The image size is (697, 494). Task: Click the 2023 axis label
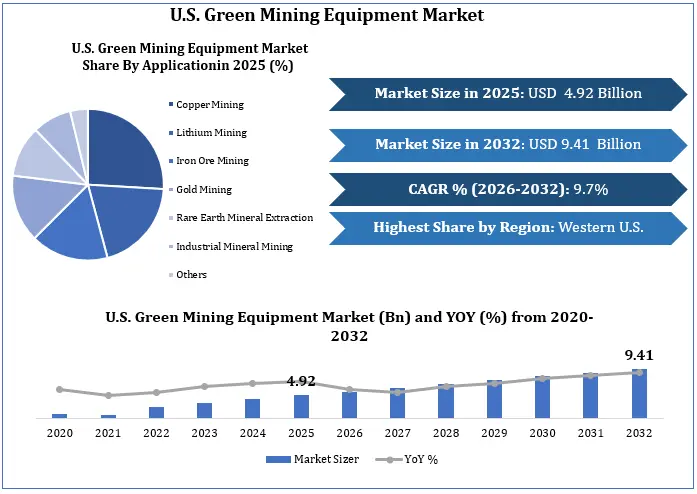[x=204, y=433]
